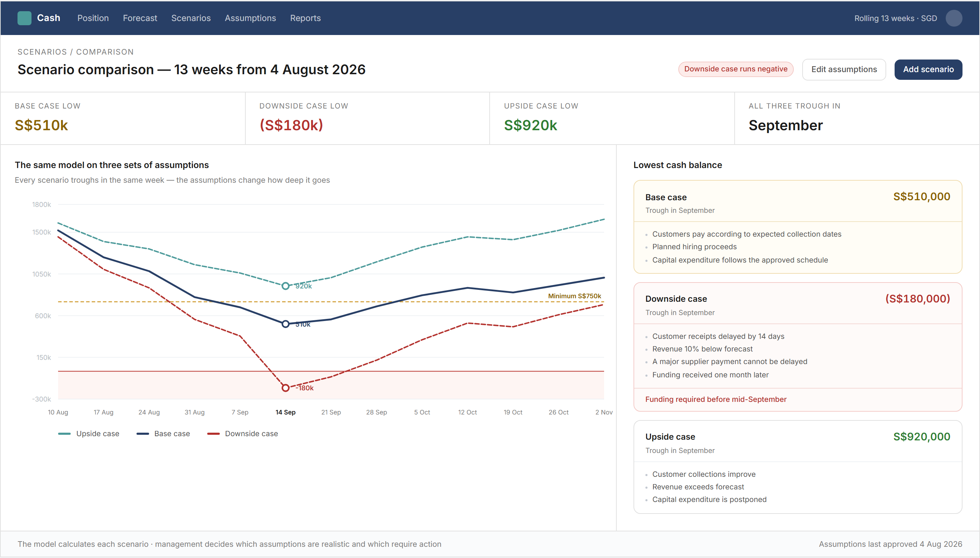Click Planned hiring proceeds assumption

point(694,247)
